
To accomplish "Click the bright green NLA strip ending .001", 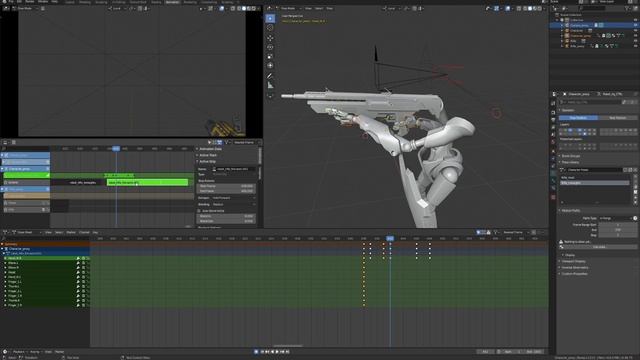I will (x=147, y=182).
